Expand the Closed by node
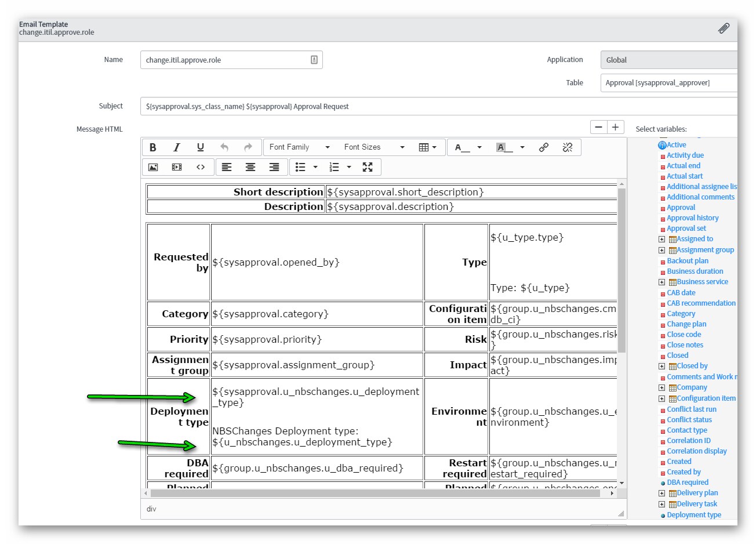Image resolution: width=756 pixels, height=544 pixels. pyautogui.click(x=661, y=367)
